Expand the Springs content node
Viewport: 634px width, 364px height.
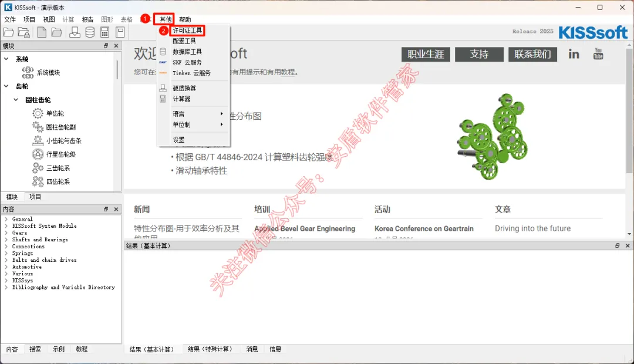6,253
